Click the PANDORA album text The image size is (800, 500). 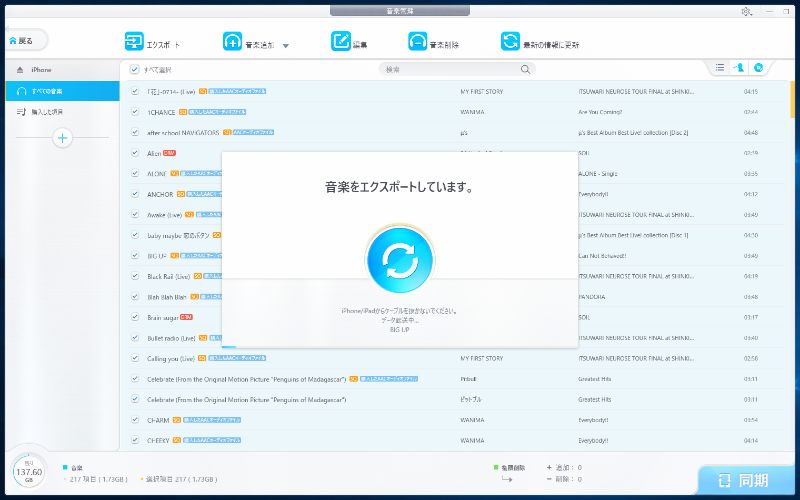[x=592, y=297]
